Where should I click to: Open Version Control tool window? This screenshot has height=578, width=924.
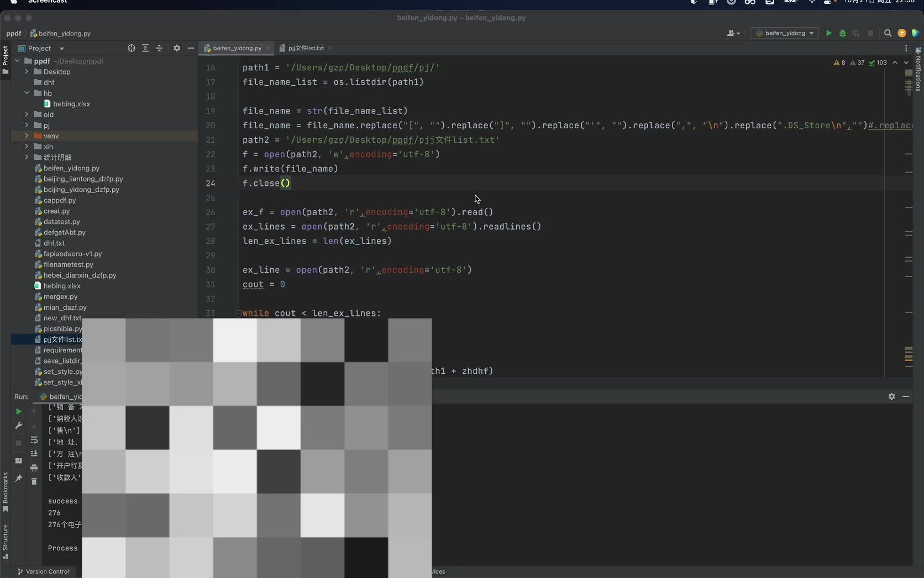click(x=43, y=571)
